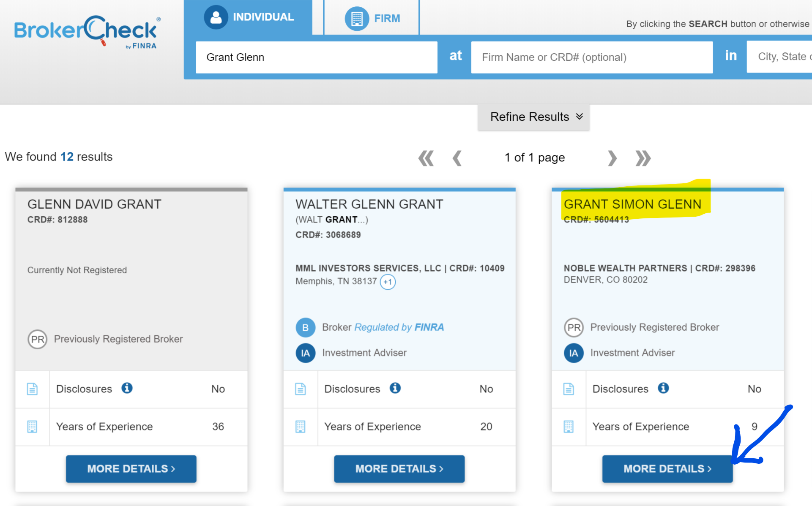The width and height of the screenshot is (812, 506).
Task: Click the PR badge on Glenn David Grant's card
Action: tap(37, 339)
